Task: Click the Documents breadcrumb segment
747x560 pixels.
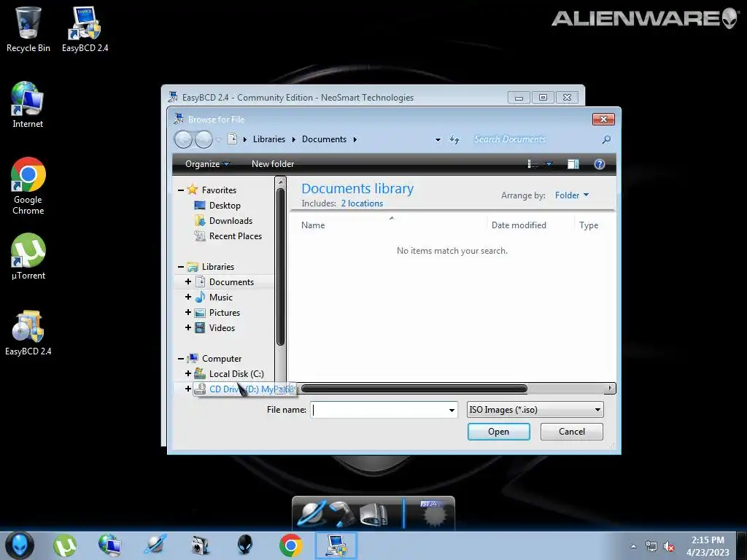Action: point(324,139)
